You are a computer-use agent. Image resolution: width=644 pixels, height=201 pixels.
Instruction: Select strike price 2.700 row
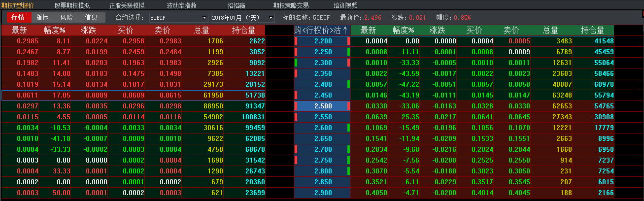(x=322, y=149)
